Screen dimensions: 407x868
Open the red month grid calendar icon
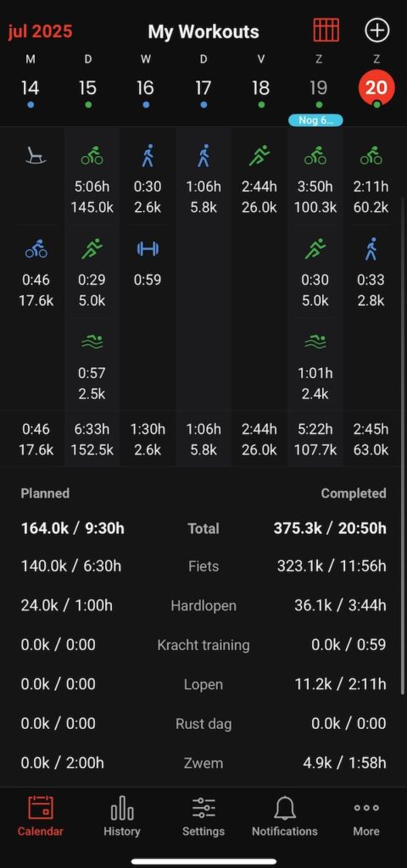[326, 30]
